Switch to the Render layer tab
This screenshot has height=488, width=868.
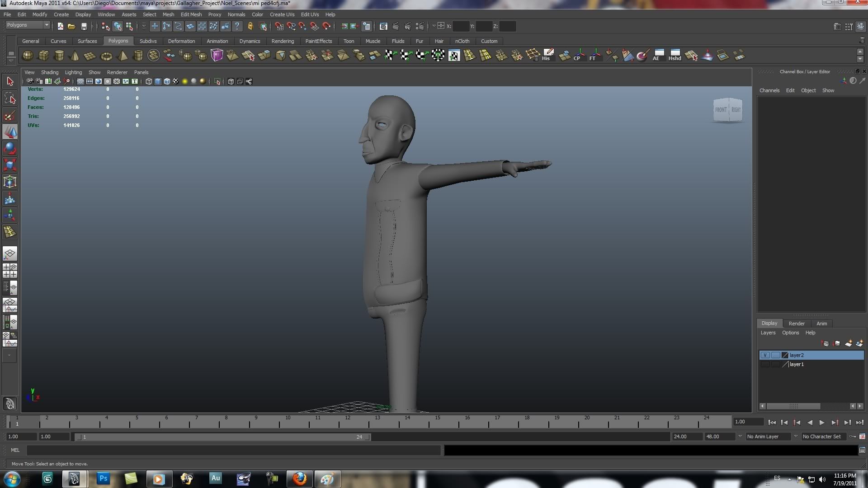[796, 324]
